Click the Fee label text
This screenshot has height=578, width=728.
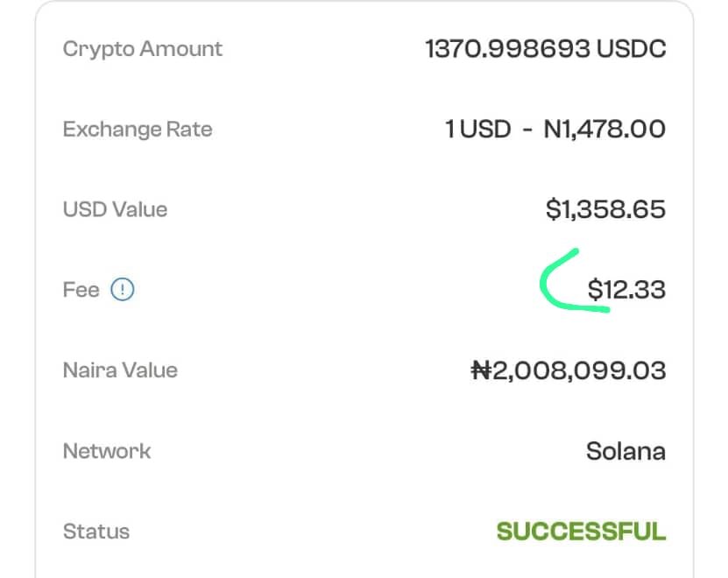click(81, 290)
